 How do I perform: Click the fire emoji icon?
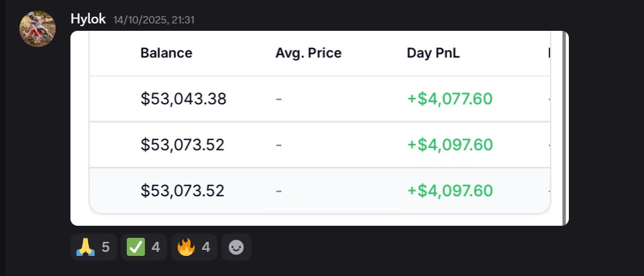[186, 247]
